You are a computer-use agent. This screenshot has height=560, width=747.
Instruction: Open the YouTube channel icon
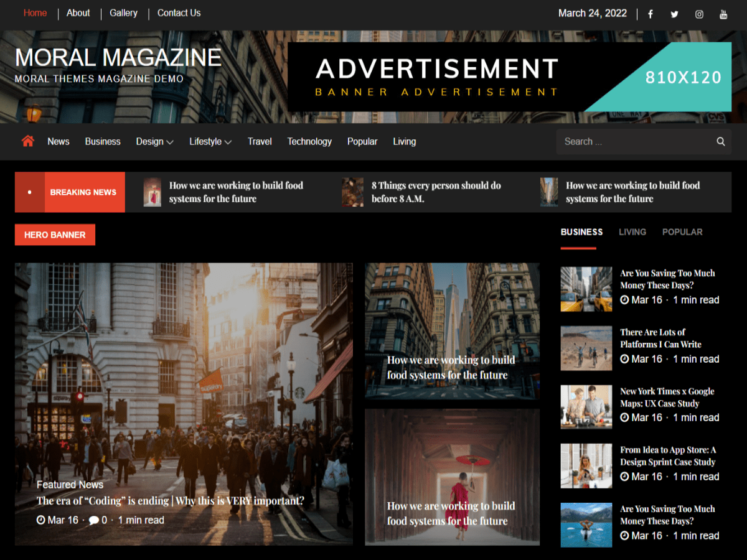[723, 14]
